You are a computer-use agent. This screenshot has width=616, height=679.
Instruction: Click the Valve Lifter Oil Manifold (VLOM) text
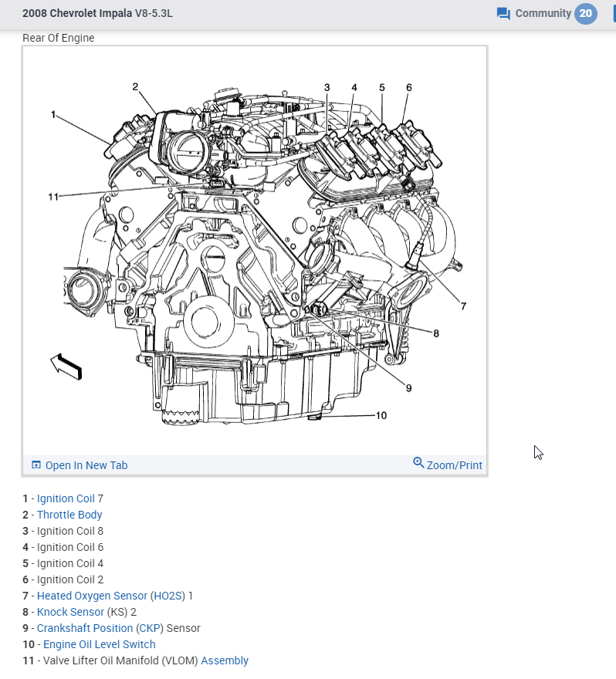click(x=120, y=660)
